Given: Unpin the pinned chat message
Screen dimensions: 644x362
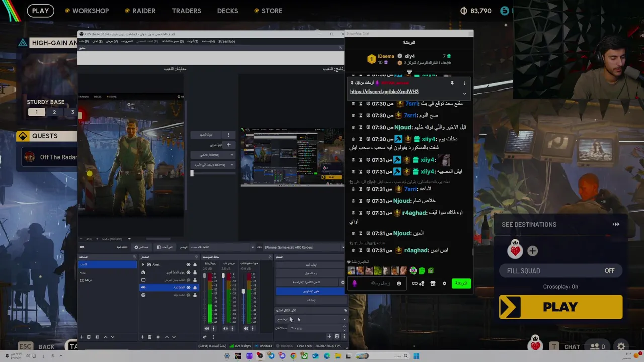Looking at the screenshot, I should pyautogui.click(x=452, y=83).
